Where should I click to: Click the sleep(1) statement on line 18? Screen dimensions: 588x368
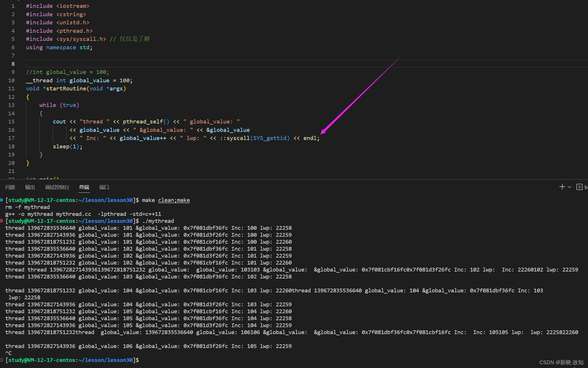point(67,146)
